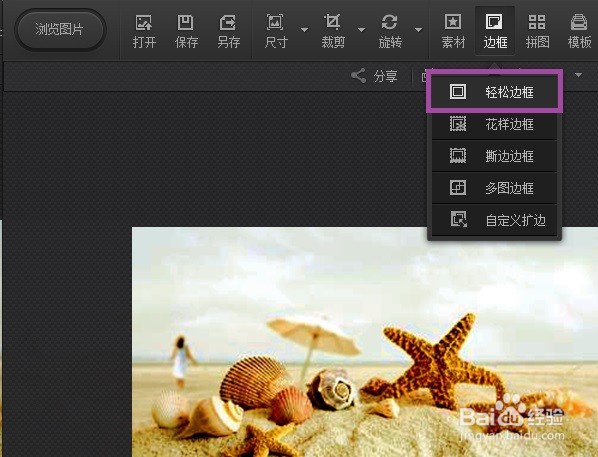Choose 多图边框 from the border menu
The image size is (598, 457).
tap(494, 188)
